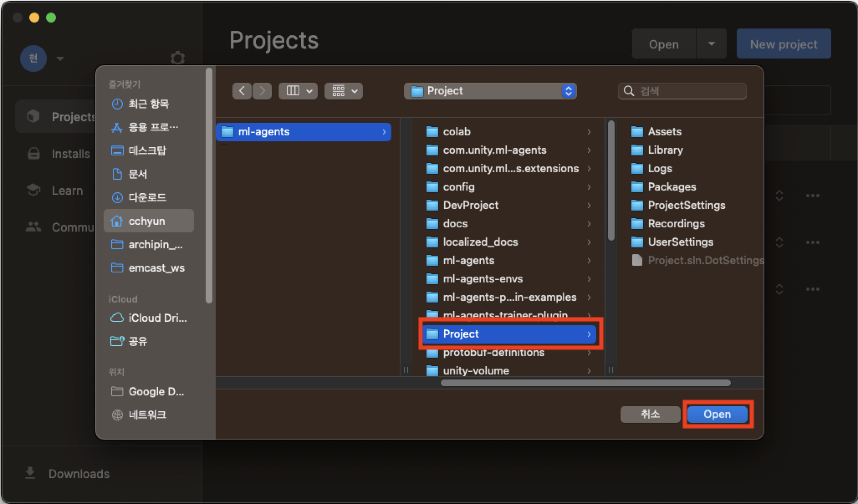
Task: Open the column view mode dropdown
Action: (x=298, y=91)
